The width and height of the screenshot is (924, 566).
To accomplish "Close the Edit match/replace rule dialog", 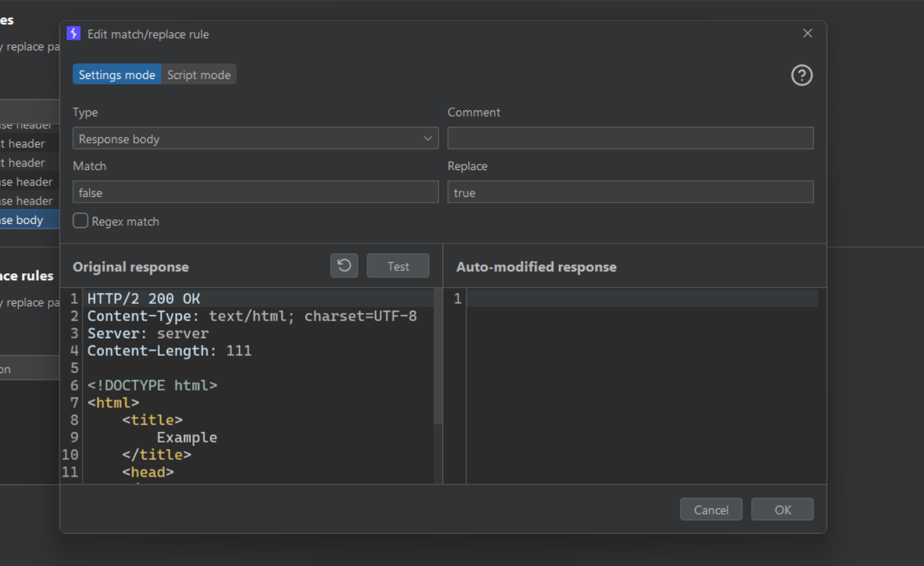I will click(x=807, y=33).
